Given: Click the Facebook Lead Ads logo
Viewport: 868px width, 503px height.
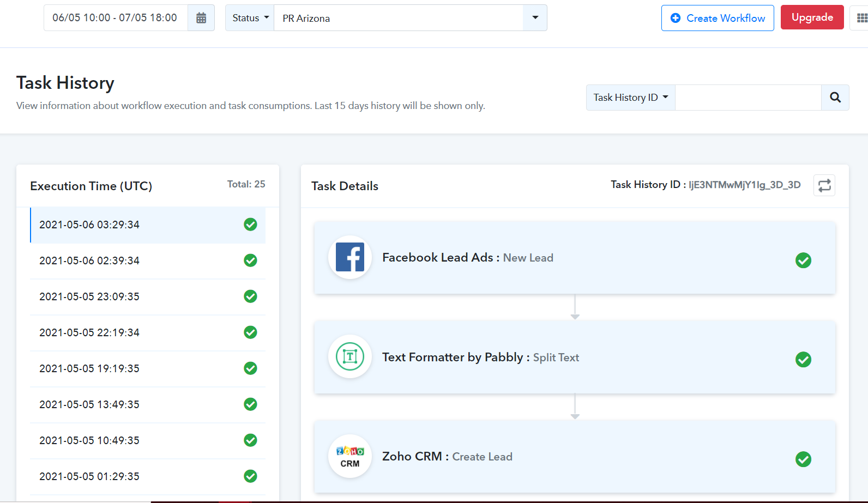Looking at the screenshot, I should pyautogui.click(x=350, y=257).
